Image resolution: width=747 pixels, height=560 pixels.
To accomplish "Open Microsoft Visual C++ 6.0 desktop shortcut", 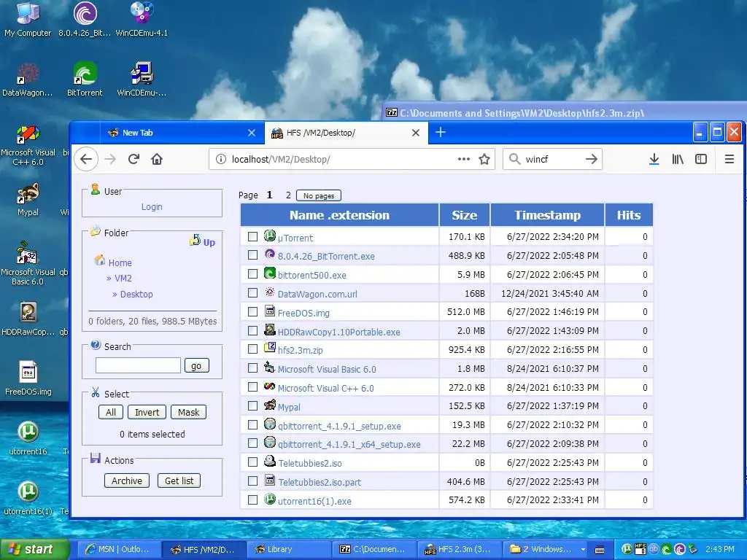I will 28,144.
